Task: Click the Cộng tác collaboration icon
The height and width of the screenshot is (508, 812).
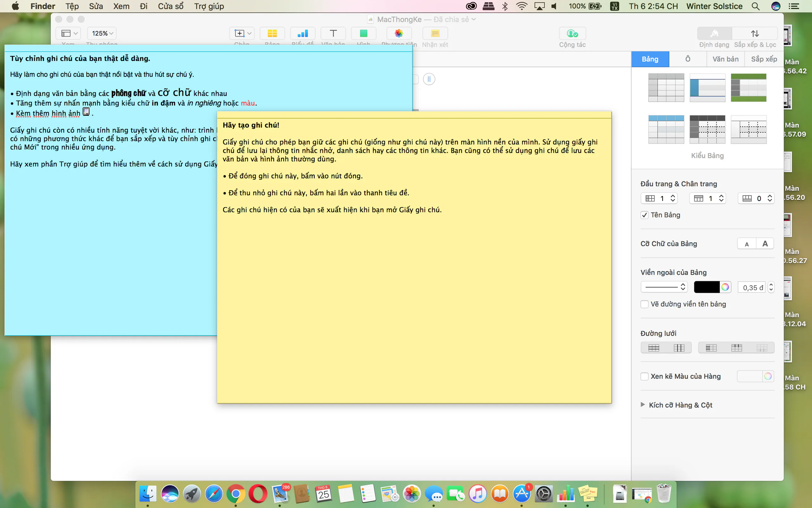Action: (573, 33)
